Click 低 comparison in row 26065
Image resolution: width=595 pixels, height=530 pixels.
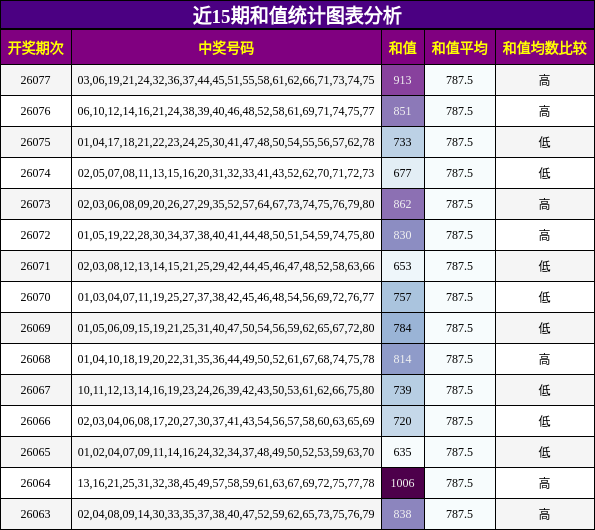545,453
